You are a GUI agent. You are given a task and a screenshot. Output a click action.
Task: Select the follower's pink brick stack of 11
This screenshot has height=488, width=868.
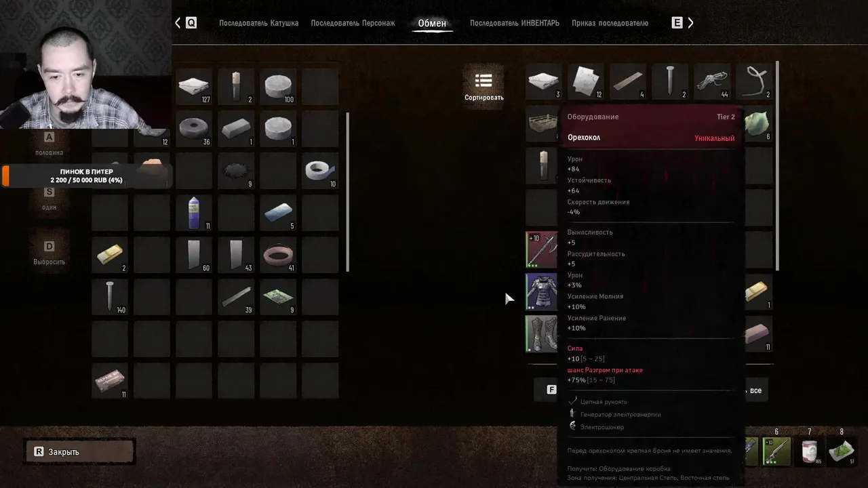tap(758, 333)
